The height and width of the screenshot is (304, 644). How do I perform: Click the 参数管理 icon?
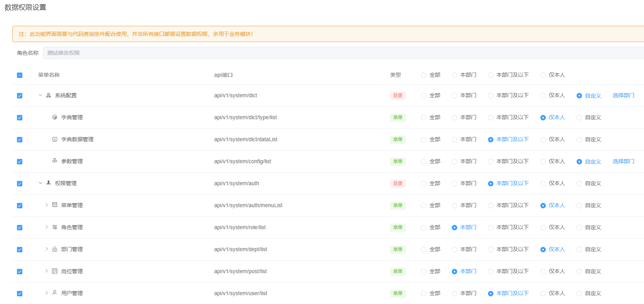tap(55, 160)
